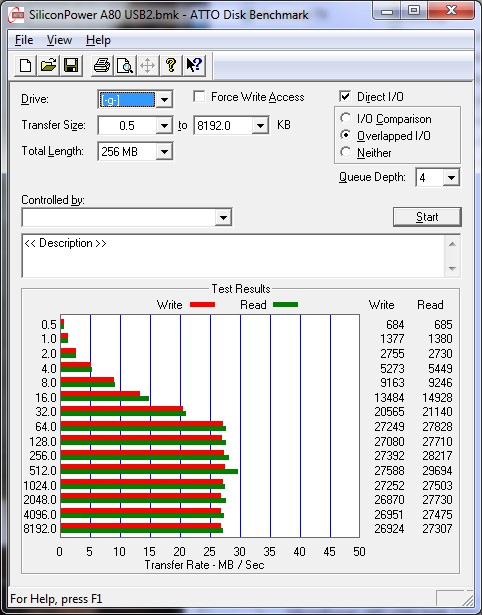Click the ATTO app icon in title bar
Image resolution: width=482 pixels, height=615 pixels.
tap(16, 15)
